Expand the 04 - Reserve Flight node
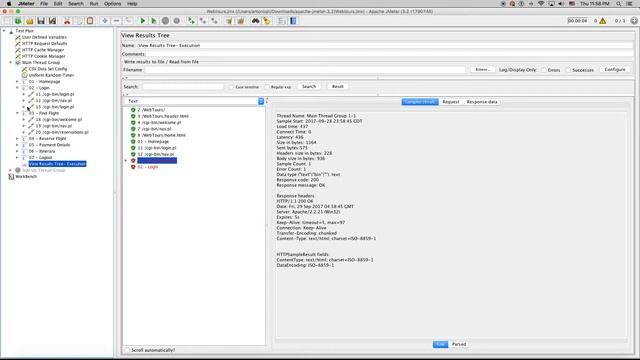This screenshot has width=640, height=360. pyautogui.click(x=17, y=138)
